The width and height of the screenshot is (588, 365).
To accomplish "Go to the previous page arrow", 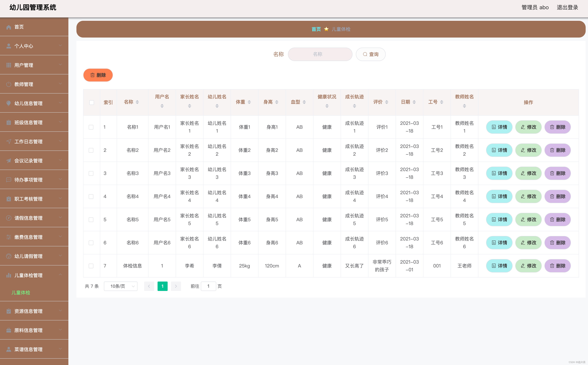I will click(x=149, y=286).
